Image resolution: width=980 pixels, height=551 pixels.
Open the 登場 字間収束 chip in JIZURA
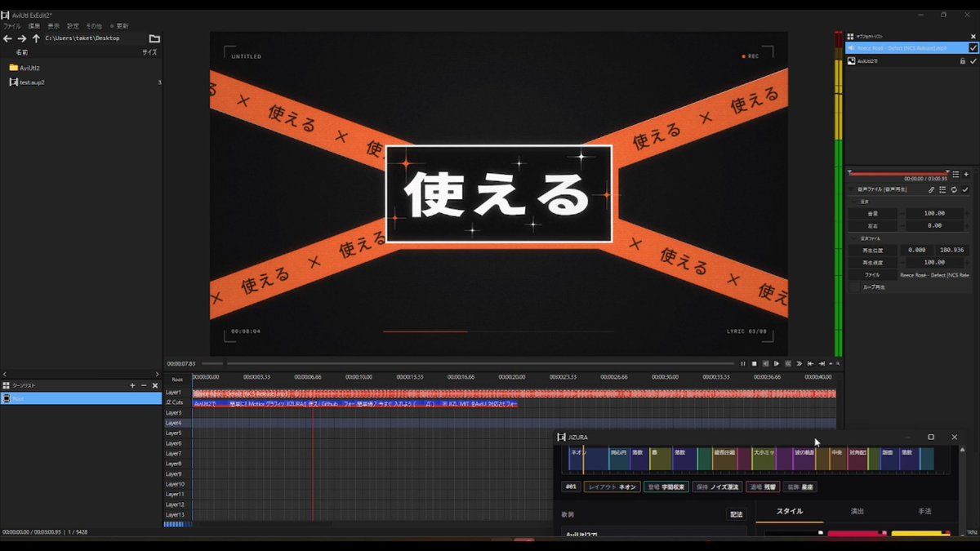666,487
